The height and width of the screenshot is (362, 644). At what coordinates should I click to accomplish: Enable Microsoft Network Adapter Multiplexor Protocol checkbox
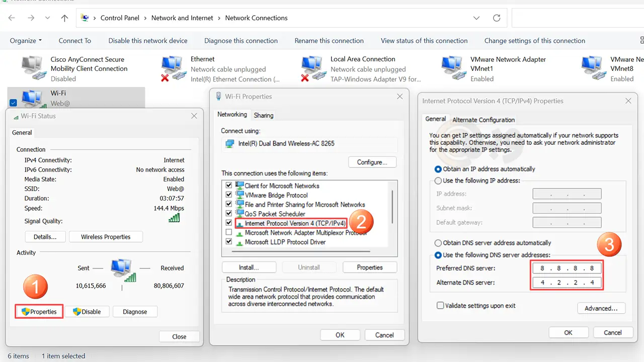(x=229, y=233)
